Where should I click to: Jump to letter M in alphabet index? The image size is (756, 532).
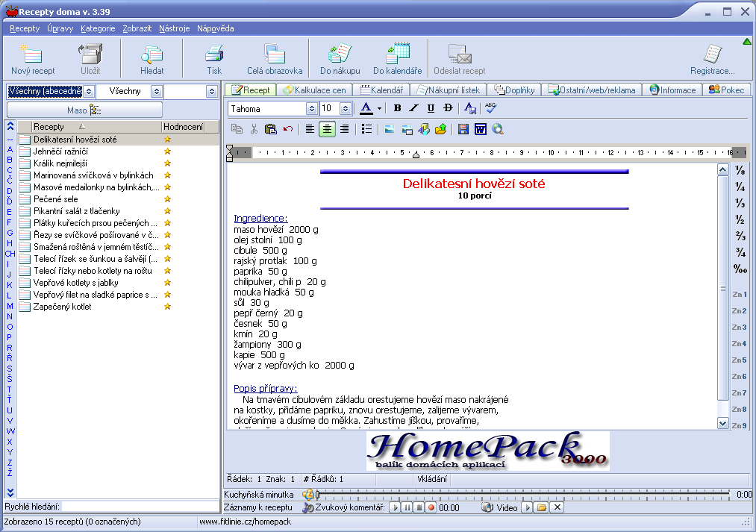10,305
